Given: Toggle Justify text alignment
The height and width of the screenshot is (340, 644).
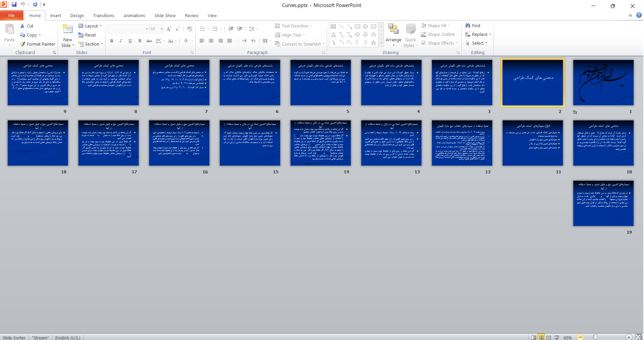Looking at the screenshot, I should coord(230,41).
